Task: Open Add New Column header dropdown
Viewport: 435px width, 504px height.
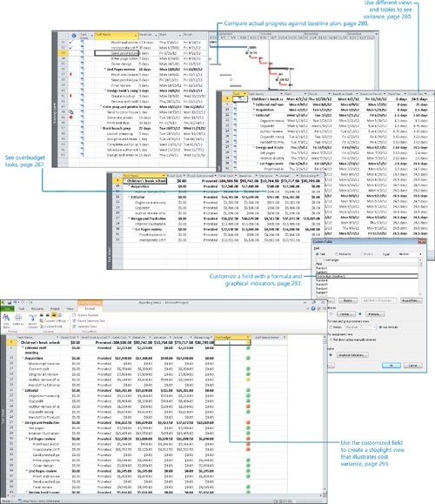Action: 284,337
